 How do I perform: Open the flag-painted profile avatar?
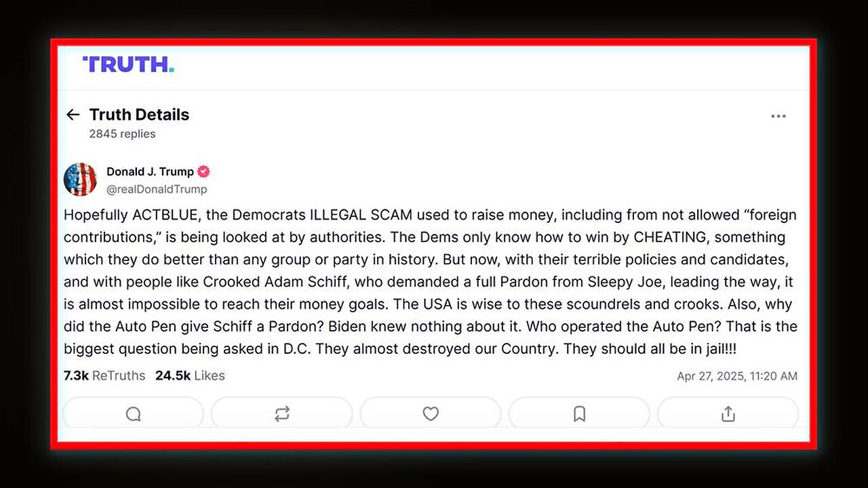click(x=80, y=180)
